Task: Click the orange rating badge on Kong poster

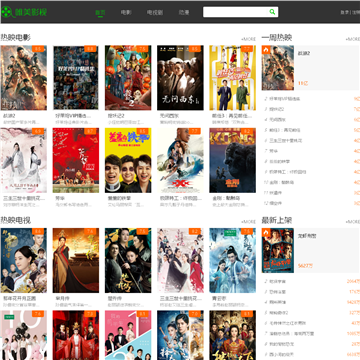Action: [x=247, y=132]
